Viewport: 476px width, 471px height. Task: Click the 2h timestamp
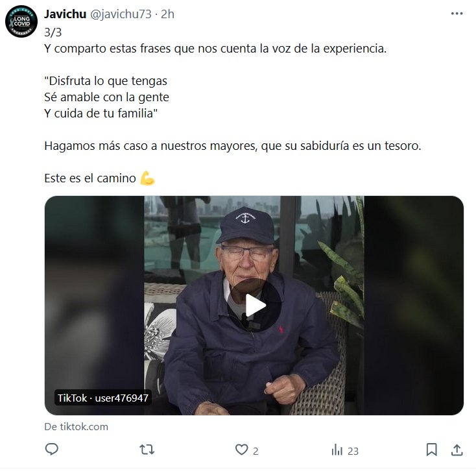[167, 14]
